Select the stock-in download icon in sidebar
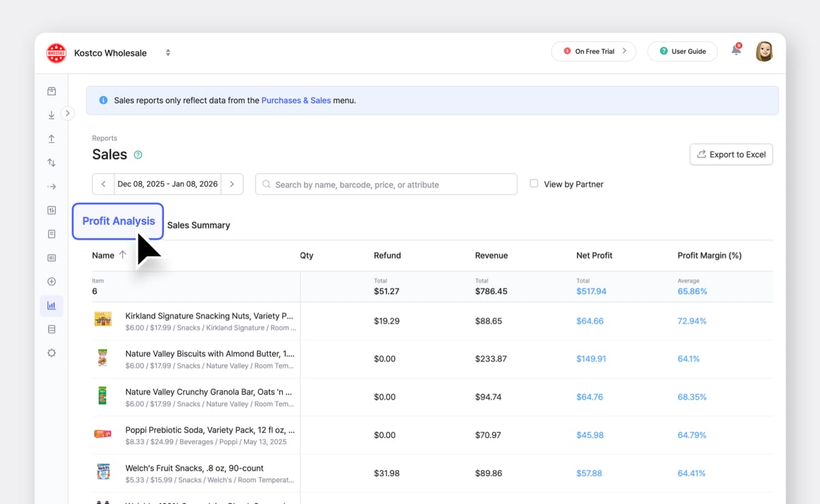The height and width of the screenshot is (504, 820). pyautogui.click(x=51, y=115)
